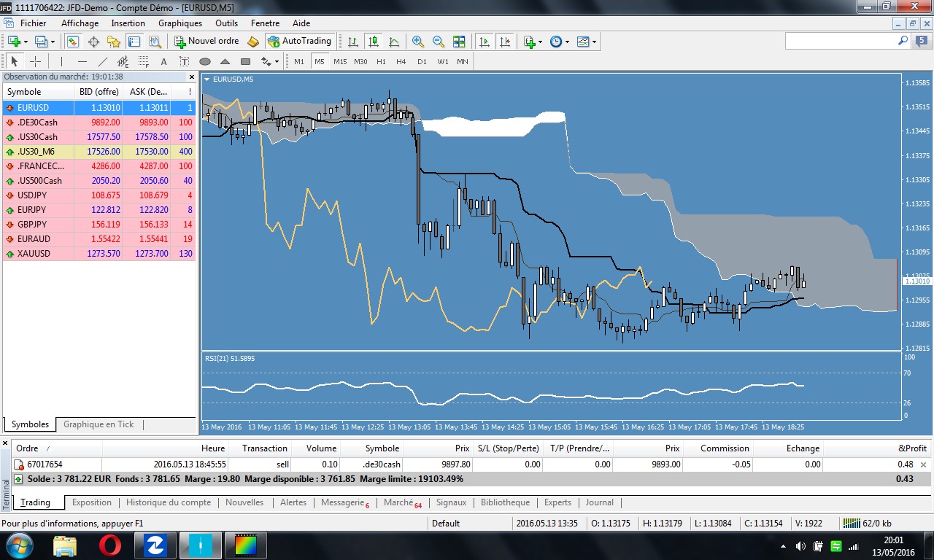Click the zoom out magnifier icon
934x560 pixels.
coord(439,42)
